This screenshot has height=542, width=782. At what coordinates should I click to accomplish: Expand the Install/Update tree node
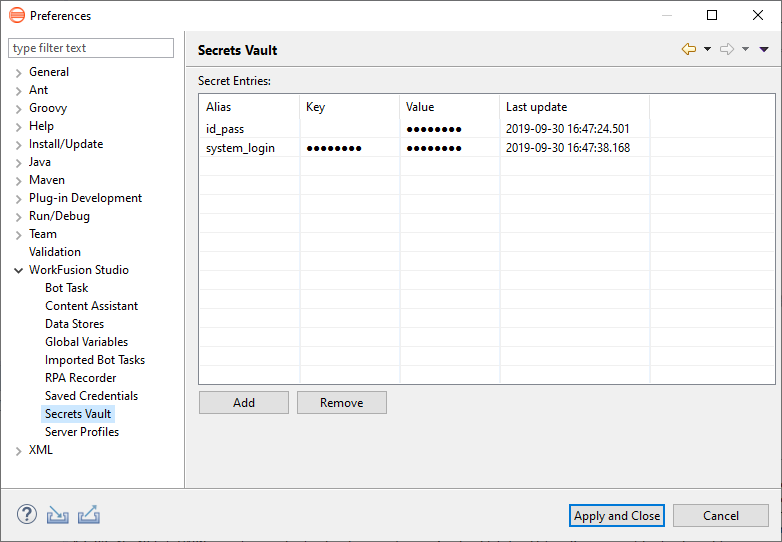[18, 145]
